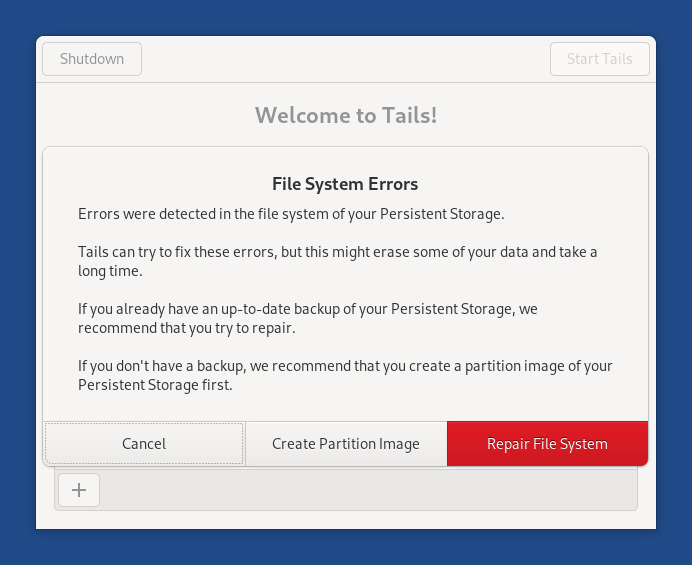The image size is (692, 565).
Task: Click the Start Tails button
Action: (x=599, y=59)
